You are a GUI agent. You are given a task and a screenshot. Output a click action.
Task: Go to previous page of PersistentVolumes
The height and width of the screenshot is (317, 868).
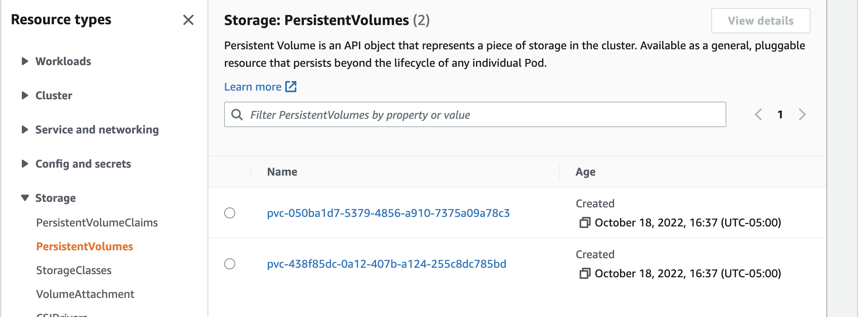(758, 115)
